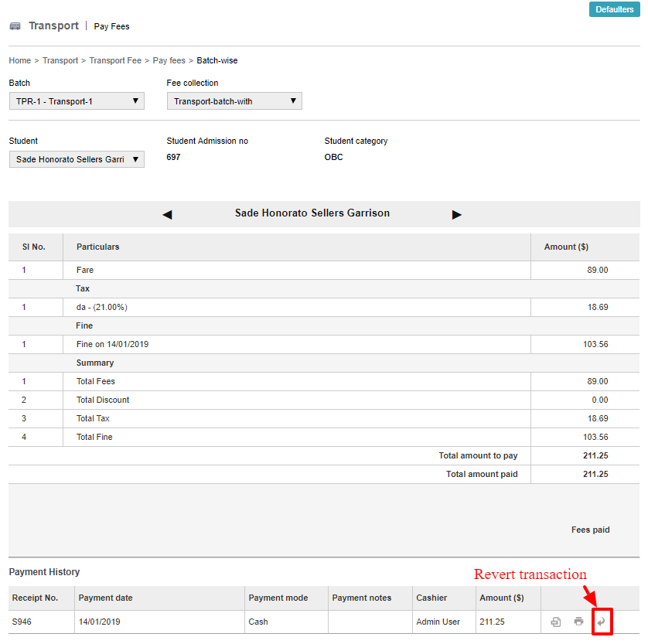Click Fine on 14/01/2019 row
Screen dimensions: 648x644
click(324, 345)
